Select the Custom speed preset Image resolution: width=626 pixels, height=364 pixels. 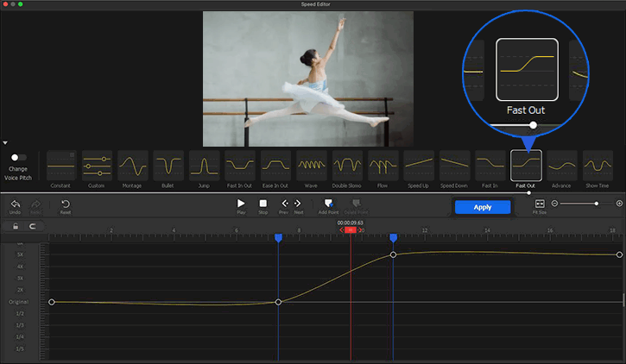click(97, 165)
